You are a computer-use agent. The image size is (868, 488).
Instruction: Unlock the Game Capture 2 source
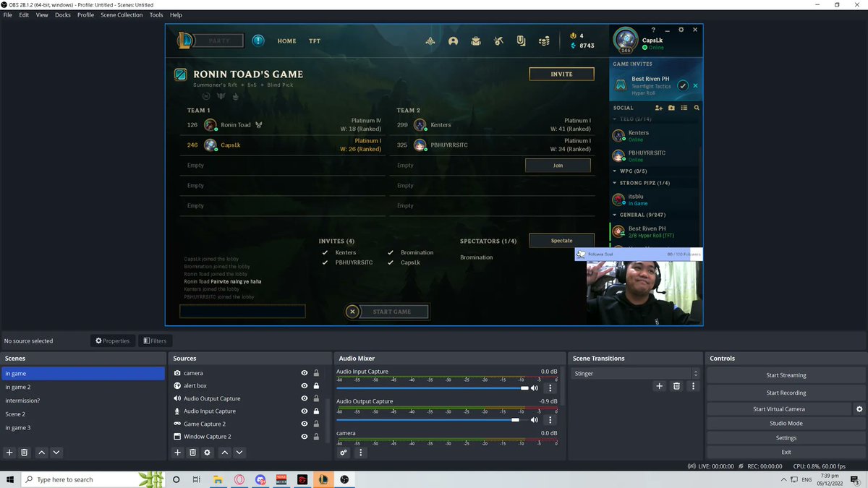tap(316, 424)
